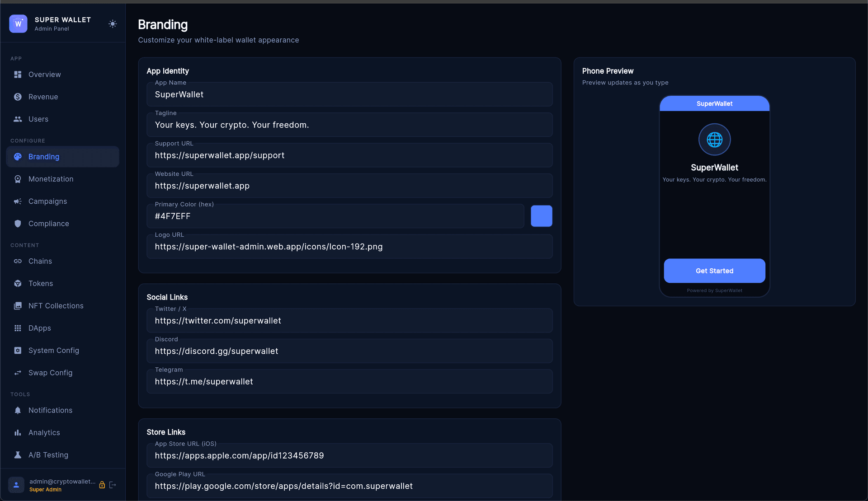
Task: Focus the Tagline text field
Action: 349,125
